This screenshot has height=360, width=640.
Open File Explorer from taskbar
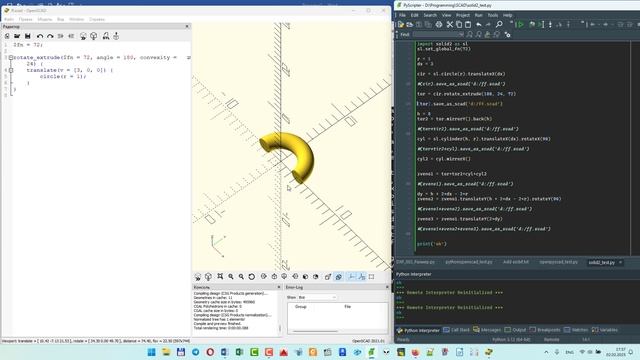[x=166, y=352]
